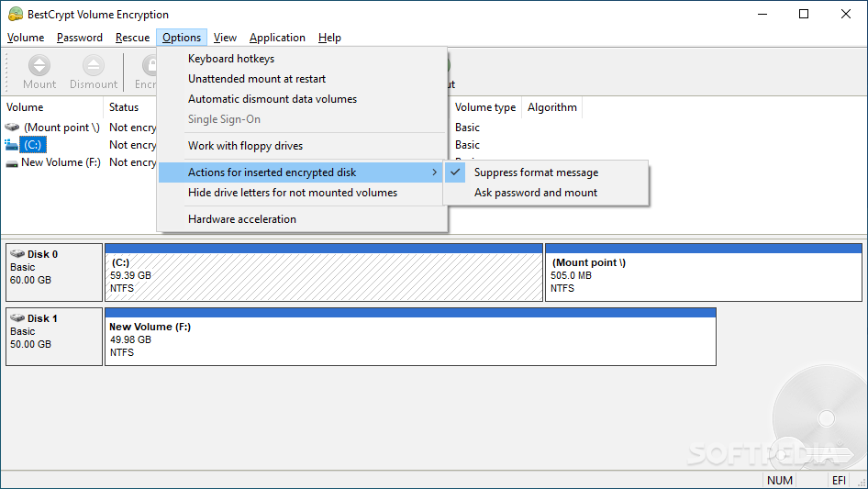Viewport: 868px width, 489px height.
Task: Select the New Volume (F:) row label
Action: point(61,162)
